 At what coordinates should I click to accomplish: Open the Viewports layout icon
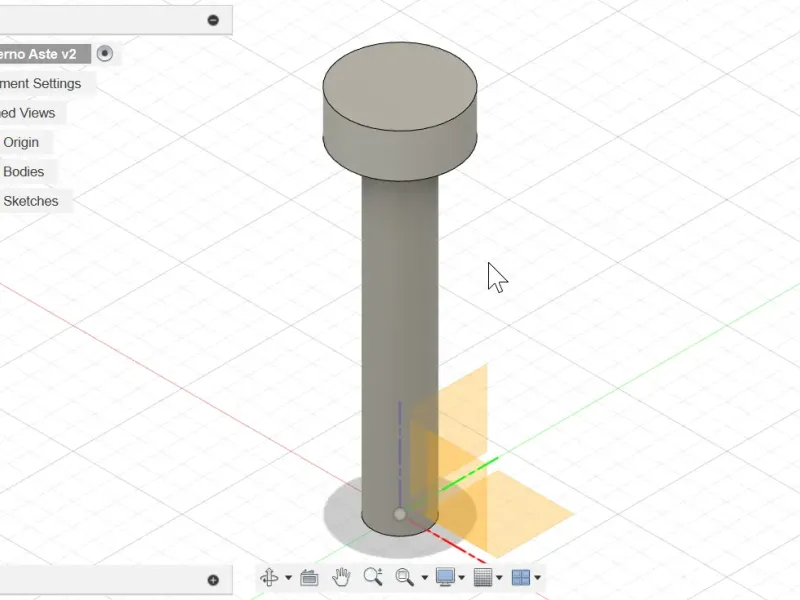point(520,577)
